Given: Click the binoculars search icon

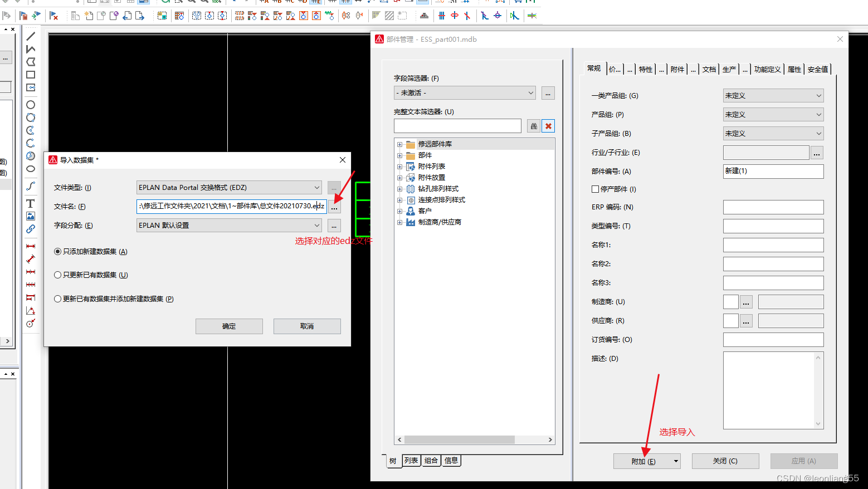Looking at the screenshot, I should tap(533, 126).
